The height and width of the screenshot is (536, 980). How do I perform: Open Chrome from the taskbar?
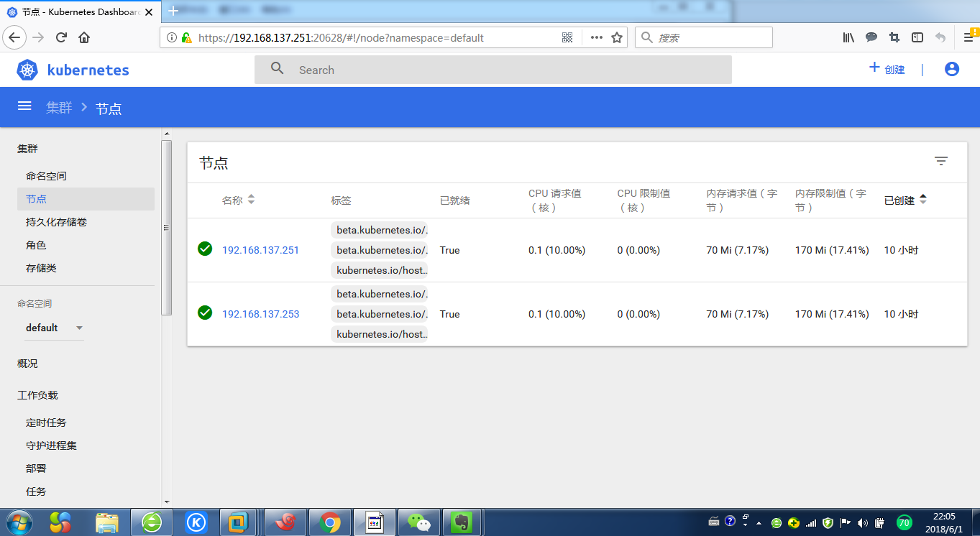[x=330, y=522]
